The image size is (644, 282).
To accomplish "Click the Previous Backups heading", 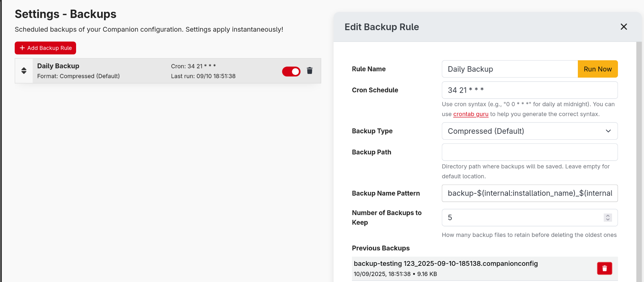I will click(x=380, y=248).
